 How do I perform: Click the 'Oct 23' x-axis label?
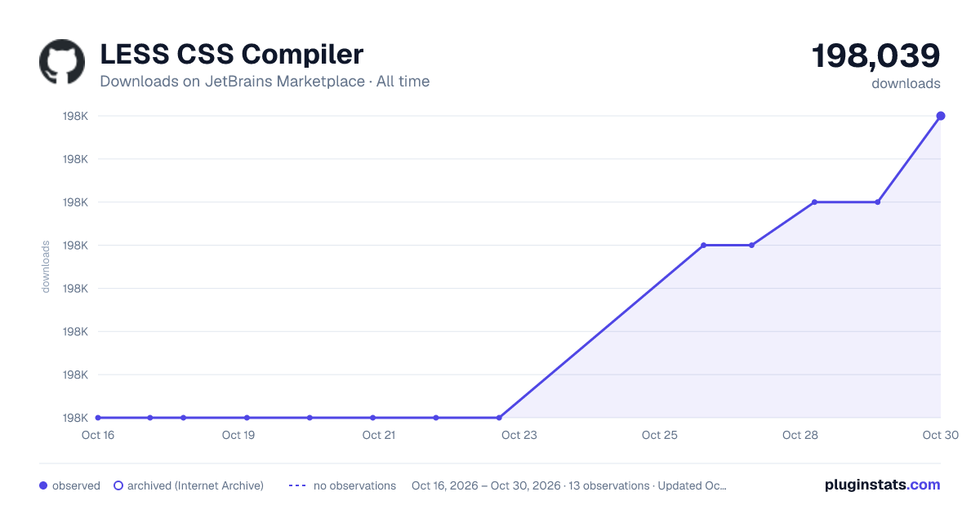[x=519, y=435]
